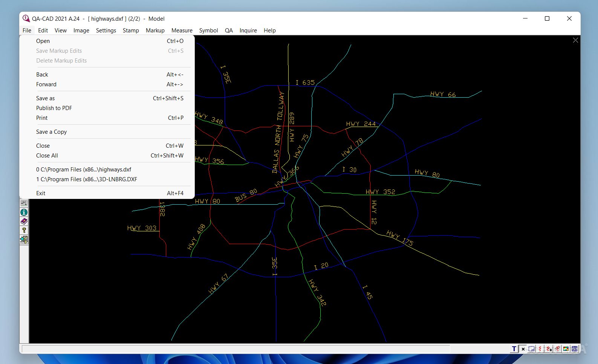598x364 pixels.
Task: Open the QA menu
Action: 229,31
